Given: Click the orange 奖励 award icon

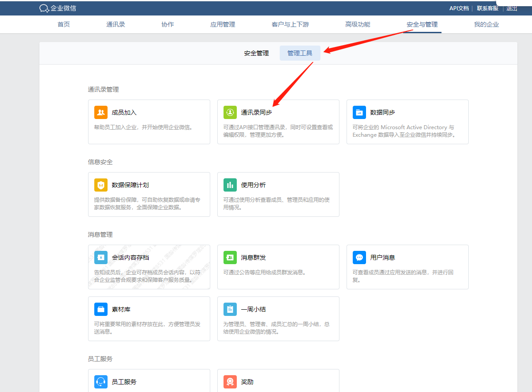Looking at the screenshot, I should coord(230,382).
